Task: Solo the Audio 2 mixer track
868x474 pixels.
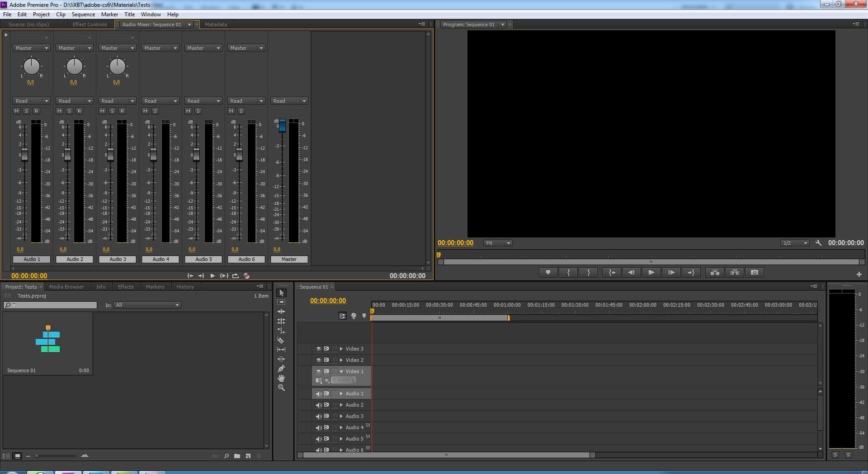Action: coord(69,111)
